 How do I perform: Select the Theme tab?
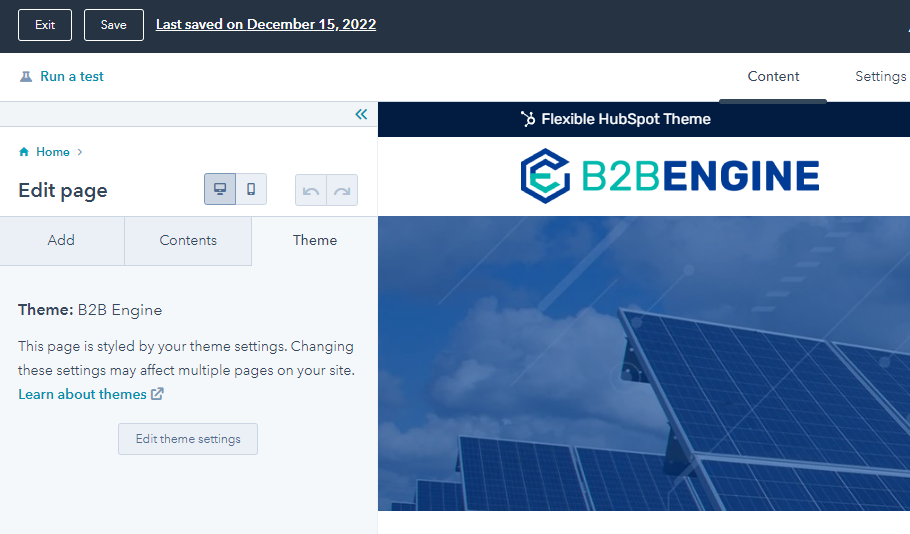tap(315, 240)
